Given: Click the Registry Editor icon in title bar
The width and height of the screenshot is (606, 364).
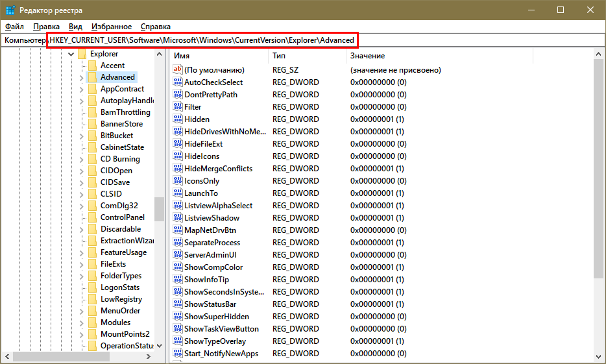Looking at the screenshot, I should [x=10, y=10].
